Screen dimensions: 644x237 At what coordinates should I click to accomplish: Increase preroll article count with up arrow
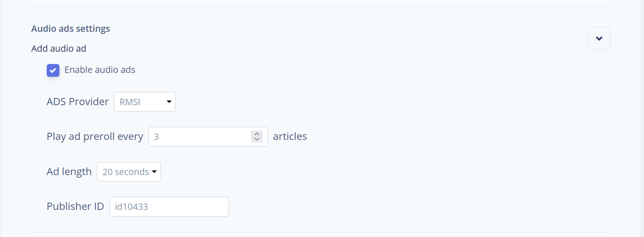coord(257,134)
